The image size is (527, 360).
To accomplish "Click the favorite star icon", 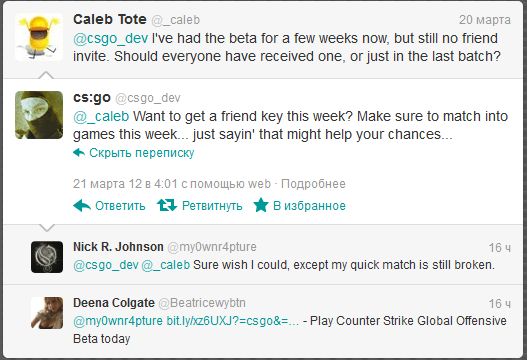I will [261, 205].
